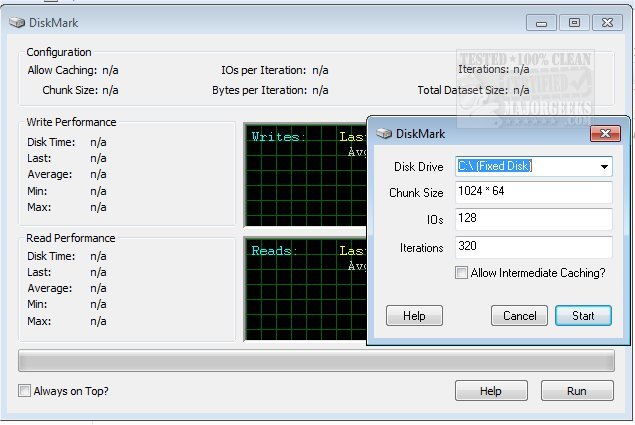
Task: Open the Disk Drive dropdown arrow
Action: (604, 167)
